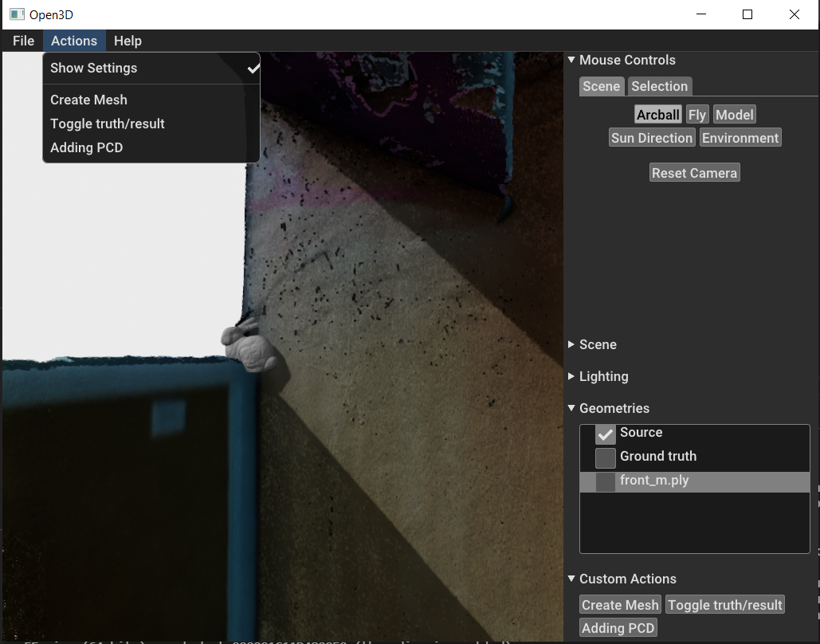The height and width of the screenshot is (644, 820).
Task: Open the File menu
Action: click(x=23, y=41)
